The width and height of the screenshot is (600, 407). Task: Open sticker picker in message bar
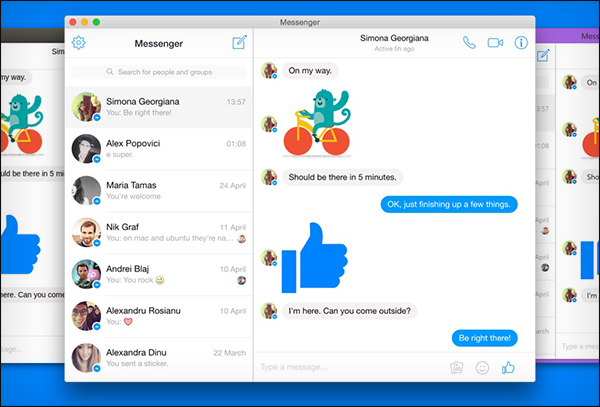tap(457, 368)
